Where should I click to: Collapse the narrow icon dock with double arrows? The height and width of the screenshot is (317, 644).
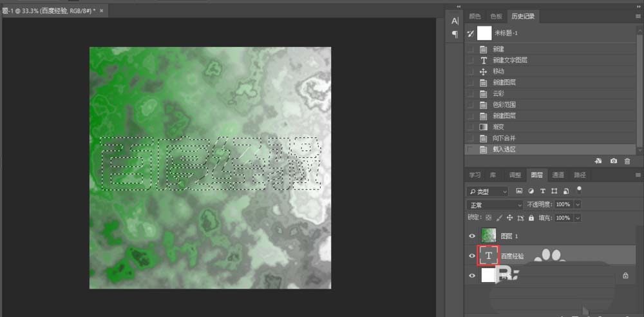459,6
